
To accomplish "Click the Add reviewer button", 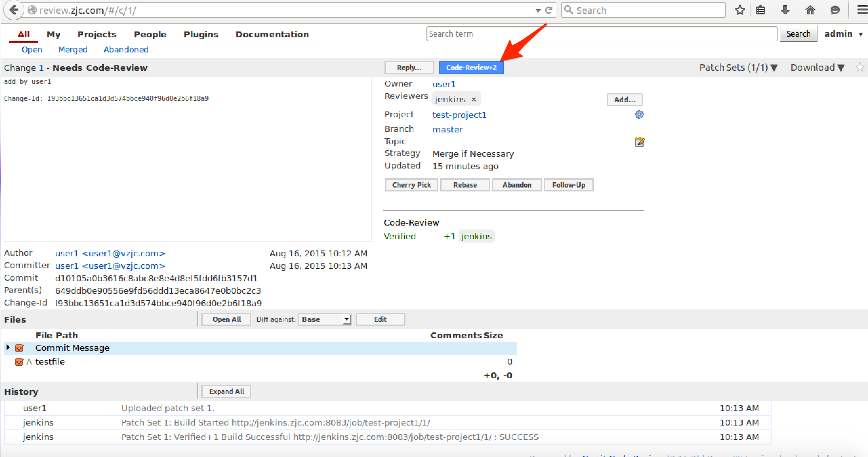I will pyautogui.click(x=625, y=99).
